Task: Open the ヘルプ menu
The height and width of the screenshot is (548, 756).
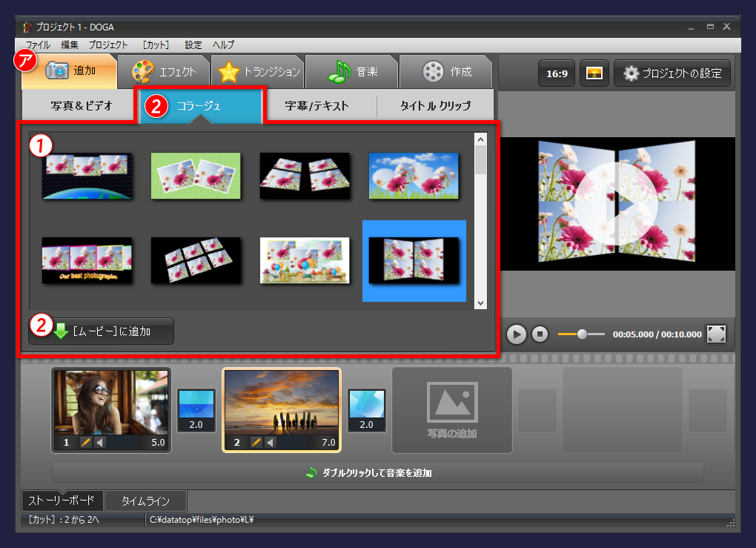Action: (222, 44)
